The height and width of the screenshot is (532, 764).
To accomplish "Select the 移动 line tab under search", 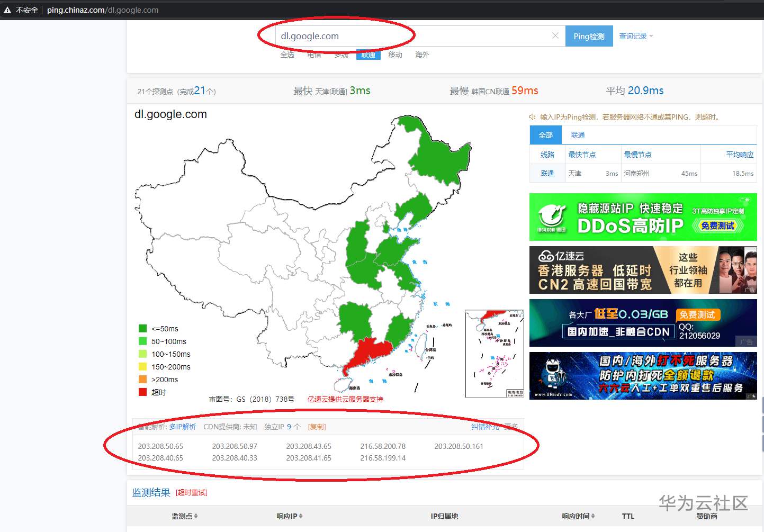I will point(395,54).
